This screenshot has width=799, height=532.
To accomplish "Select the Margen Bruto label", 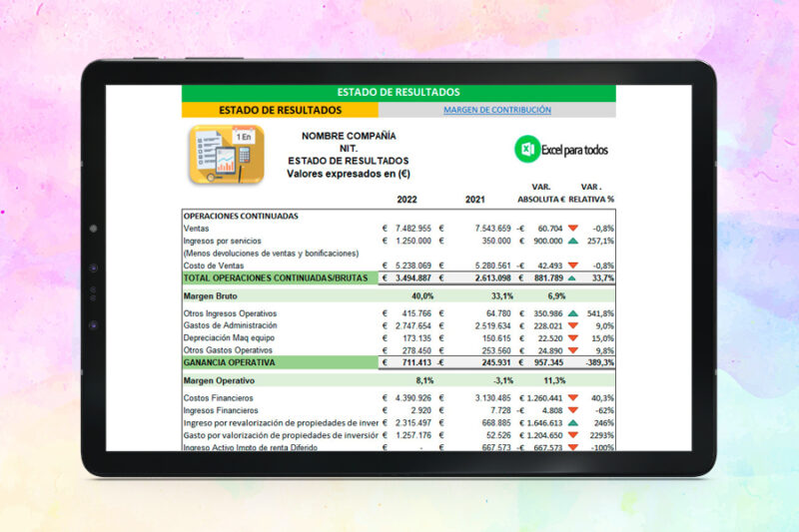I will click(x=211, y=295).
